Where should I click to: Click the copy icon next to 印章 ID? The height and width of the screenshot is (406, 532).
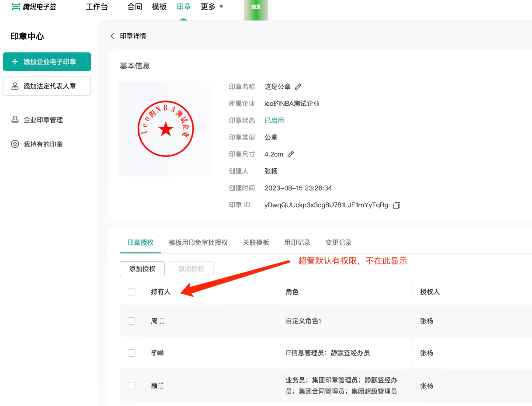click(396, 205)
